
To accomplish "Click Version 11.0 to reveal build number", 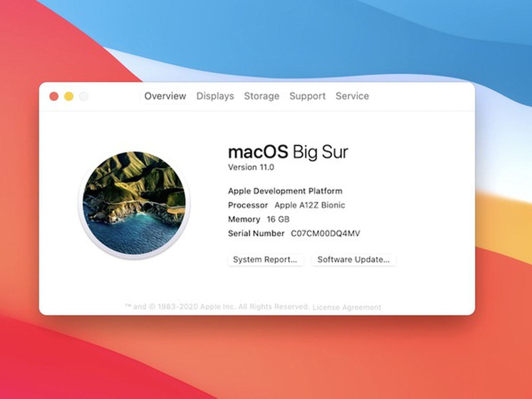I will click(251, 167).
